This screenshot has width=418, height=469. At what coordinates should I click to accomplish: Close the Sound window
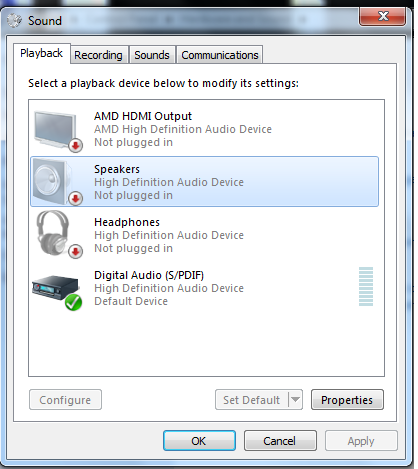pyautogui.click(x=382, y=16)
